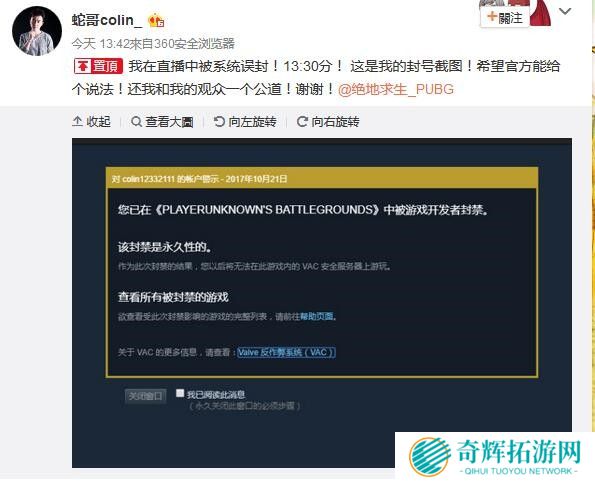Click the magnifier icon
595x482 pixels.
click(136, 122)
